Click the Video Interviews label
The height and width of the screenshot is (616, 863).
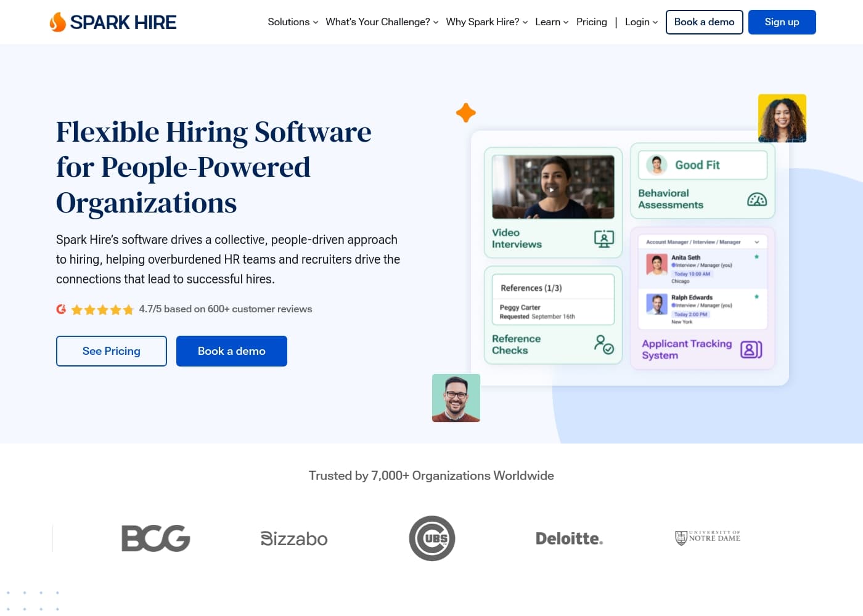(517, 238)
